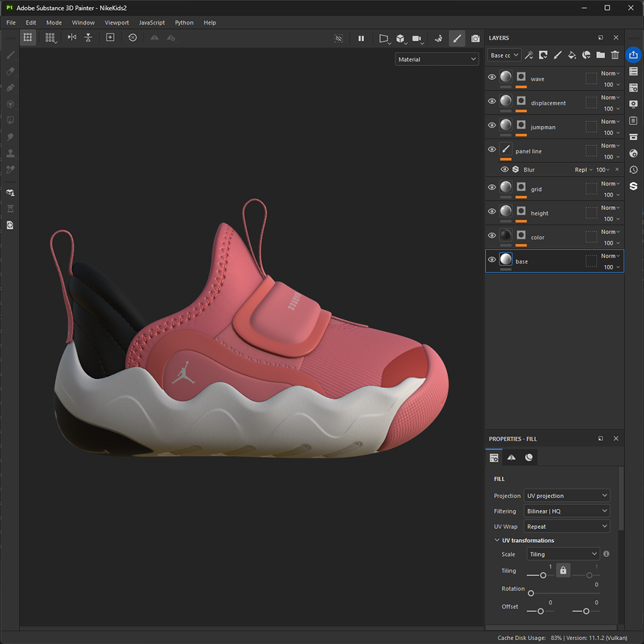Add a new fill layer
The height and width of the screenshot is (644, 644).
point(572,55)
